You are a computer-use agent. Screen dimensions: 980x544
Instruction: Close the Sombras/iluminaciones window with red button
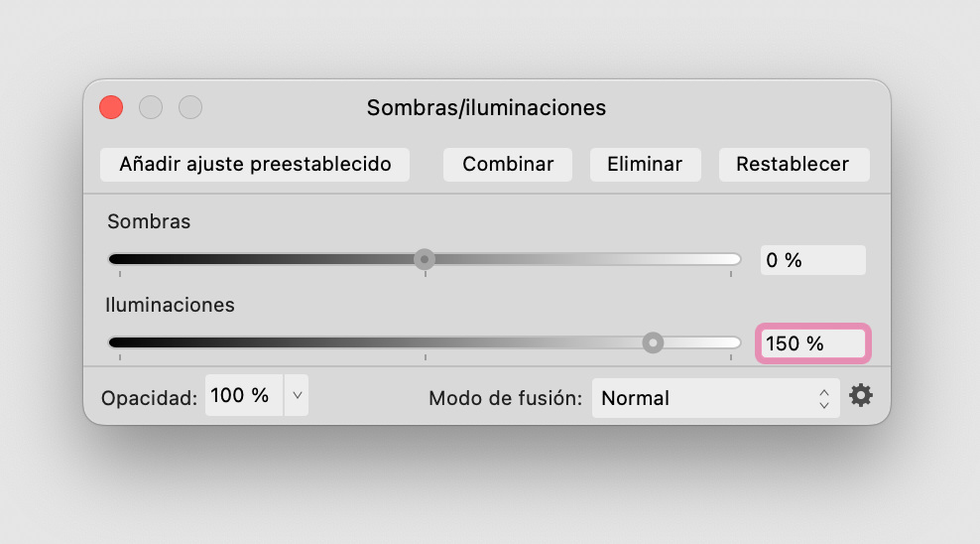click(111, 107)
